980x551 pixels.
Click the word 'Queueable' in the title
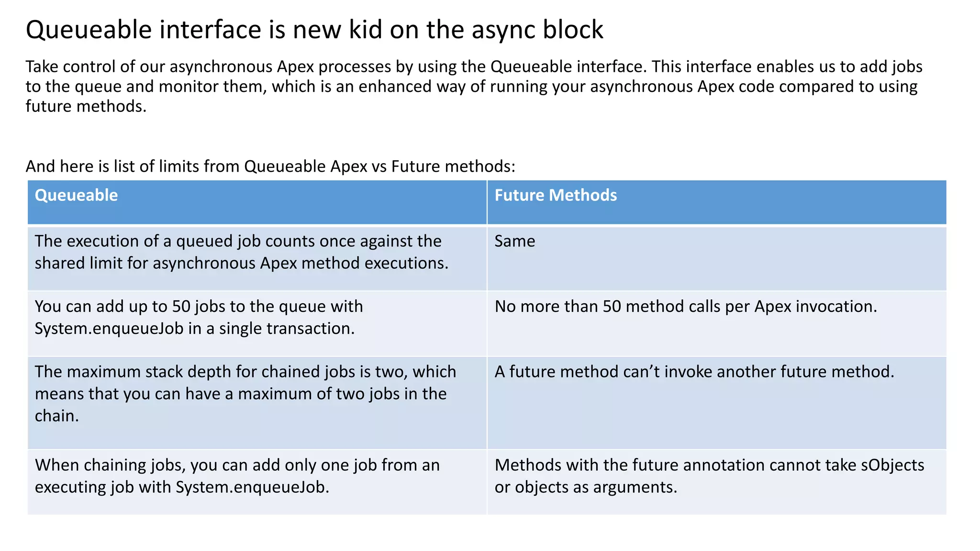click(x=89, y=31)
